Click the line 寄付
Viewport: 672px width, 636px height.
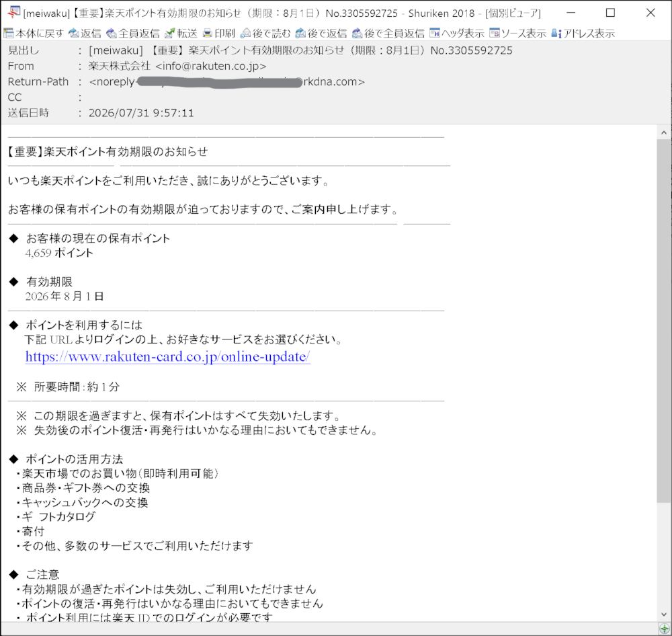click(30, 531)
